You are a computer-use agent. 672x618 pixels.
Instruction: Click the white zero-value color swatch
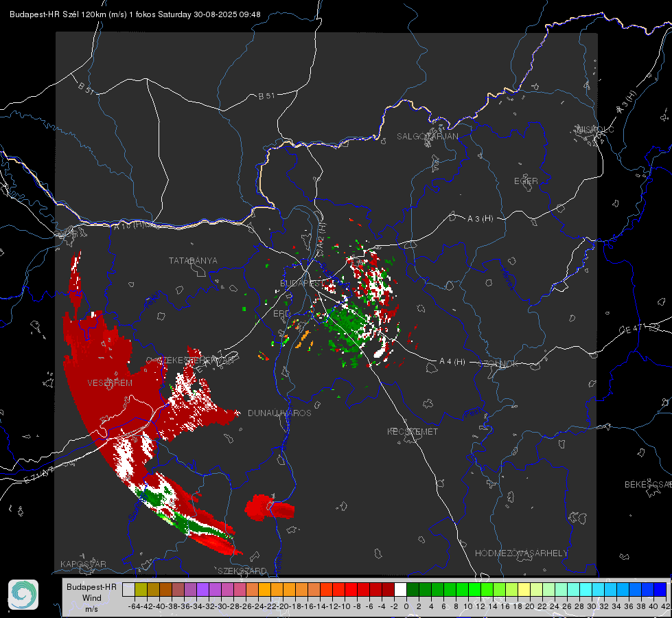click(400, 589)
